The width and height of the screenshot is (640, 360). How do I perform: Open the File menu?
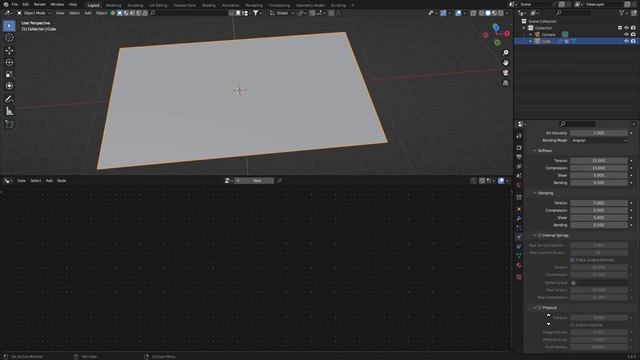coord(15,4)
